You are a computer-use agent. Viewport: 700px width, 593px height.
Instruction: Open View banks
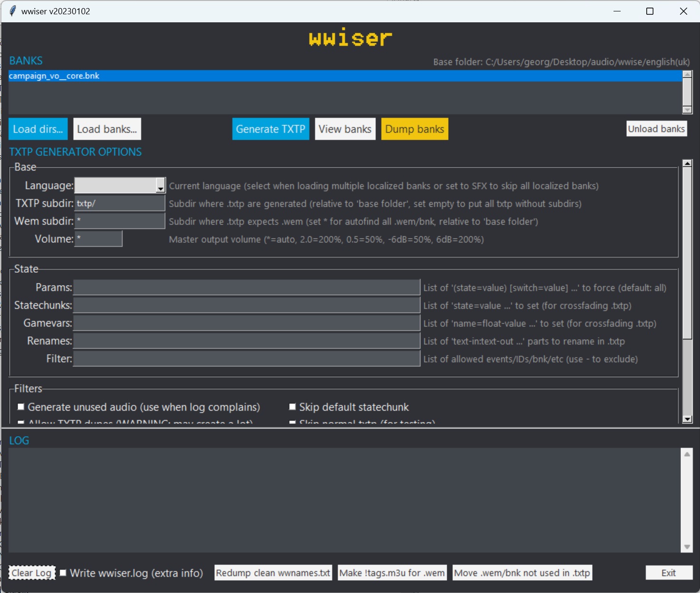click(345, 129)
